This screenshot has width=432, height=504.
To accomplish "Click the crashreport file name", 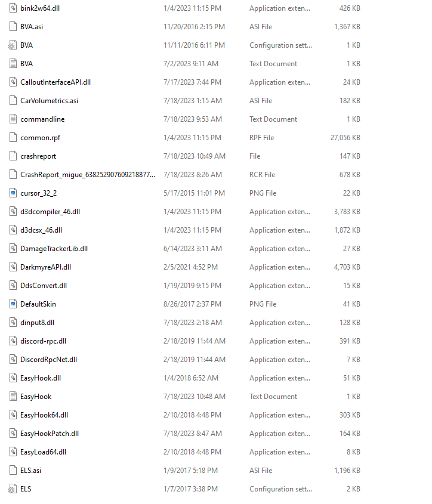I will [38, 156].
